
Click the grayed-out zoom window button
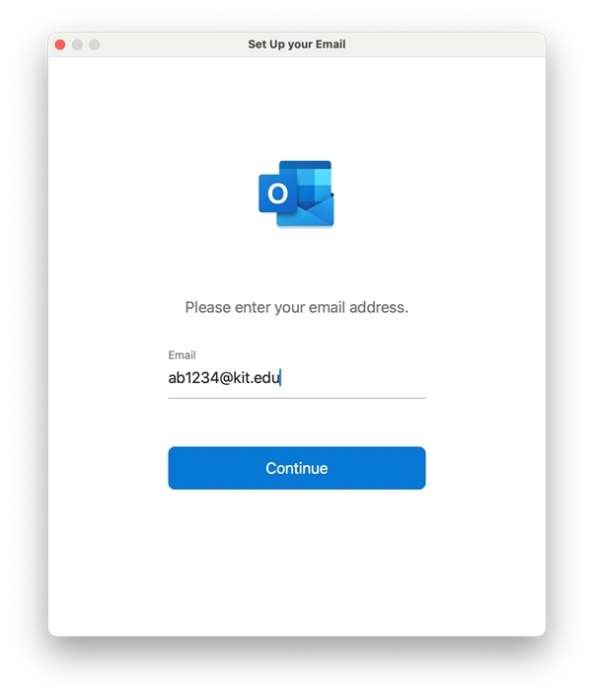94,44
